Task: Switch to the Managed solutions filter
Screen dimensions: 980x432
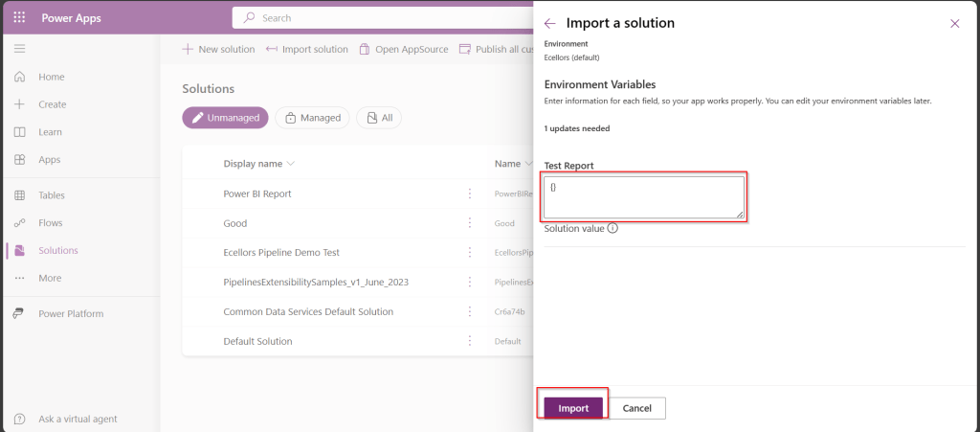Action: click(x=312, y=118)
